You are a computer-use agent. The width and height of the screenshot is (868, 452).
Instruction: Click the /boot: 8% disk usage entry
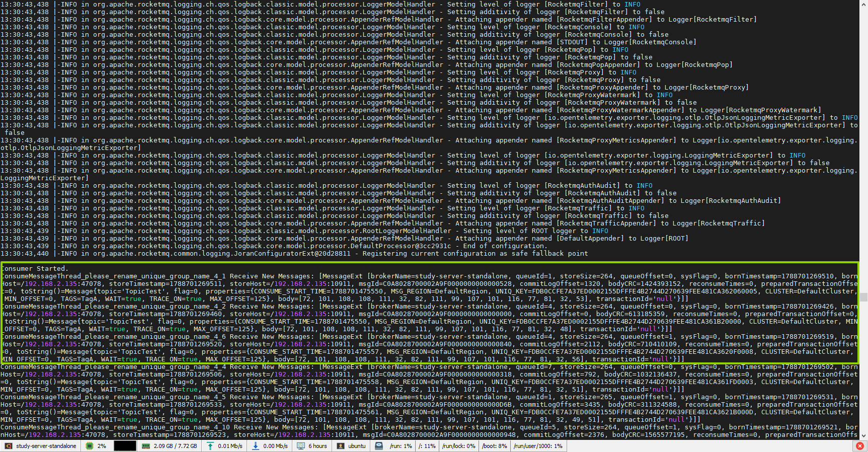[495, 446]
